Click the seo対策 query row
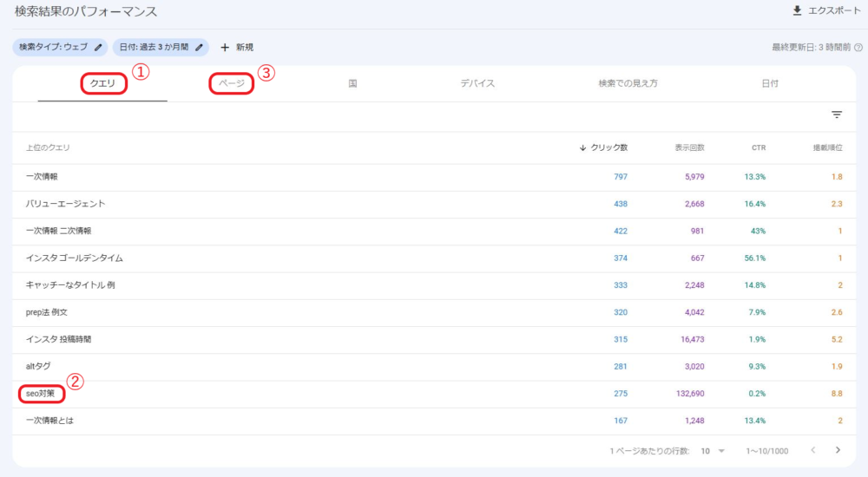868x477 pixels. (x=41, y=393)
